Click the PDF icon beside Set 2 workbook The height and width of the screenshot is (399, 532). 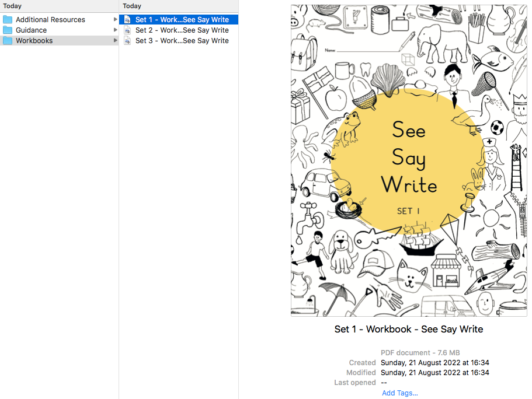(x=127, y=30)
